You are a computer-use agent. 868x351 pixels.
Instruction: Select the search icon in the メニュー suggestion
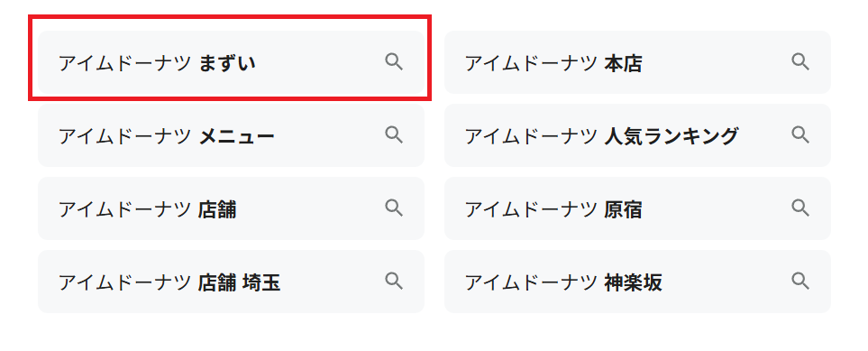[394, 134]
